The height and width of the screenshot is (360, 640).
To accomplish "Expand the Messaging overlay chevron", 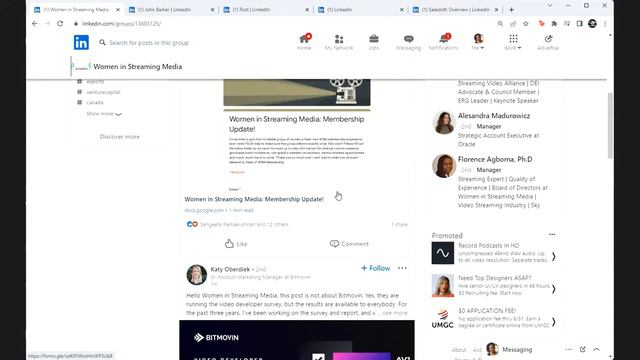I will coord(596,349).
